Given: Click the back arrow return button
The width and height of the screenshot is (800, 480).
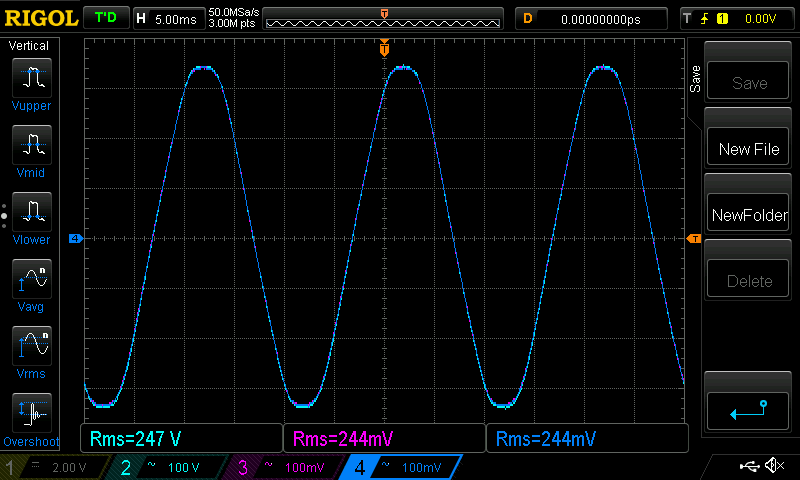Looking at the screenshot, I should pyautogui.click(x=748, y=410).
